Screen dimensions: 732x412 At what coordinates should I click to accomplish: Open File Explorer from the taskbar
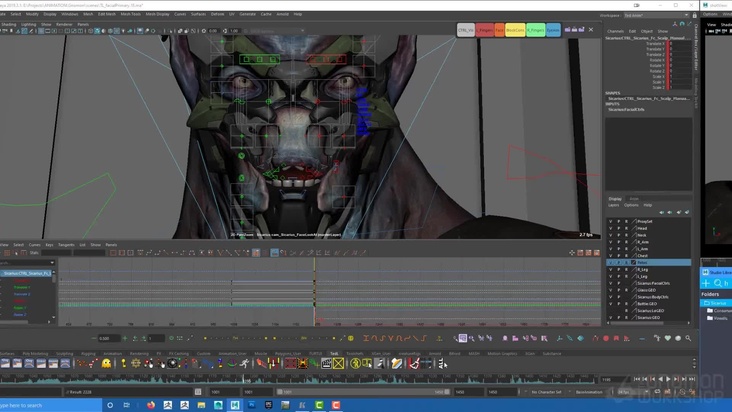(x=201, y=405)
